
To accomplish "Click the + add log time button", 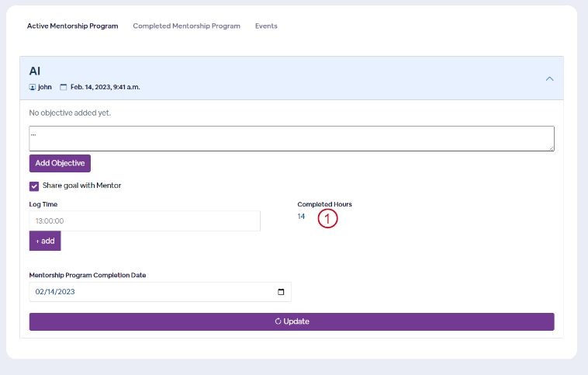I will coord(45,241).
